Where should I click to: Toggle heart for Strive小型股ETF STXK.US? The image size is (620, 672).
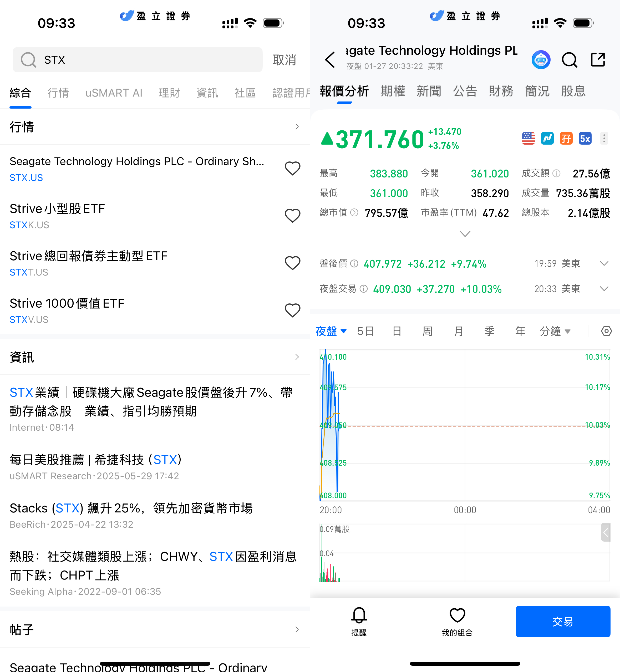click(292, 216)
